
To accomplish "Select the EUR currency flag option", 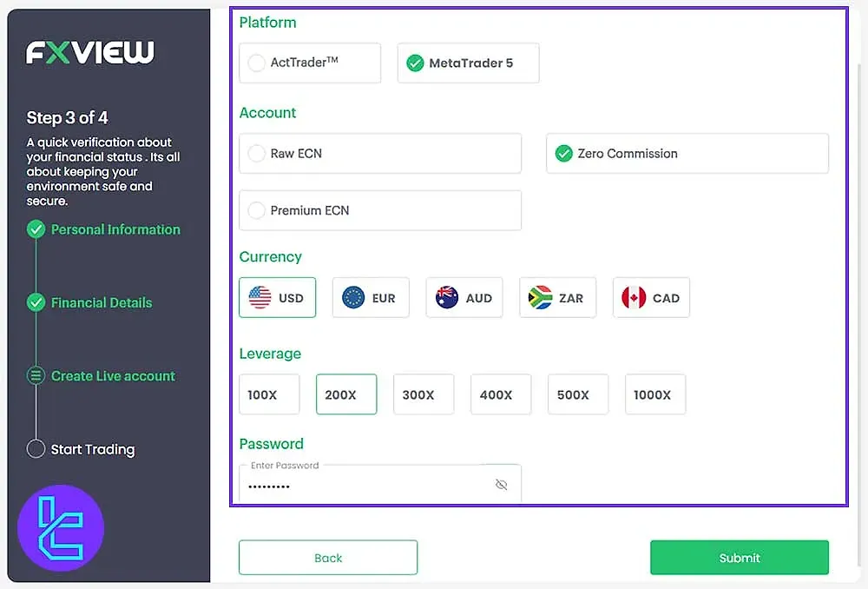I will [370, 298].
